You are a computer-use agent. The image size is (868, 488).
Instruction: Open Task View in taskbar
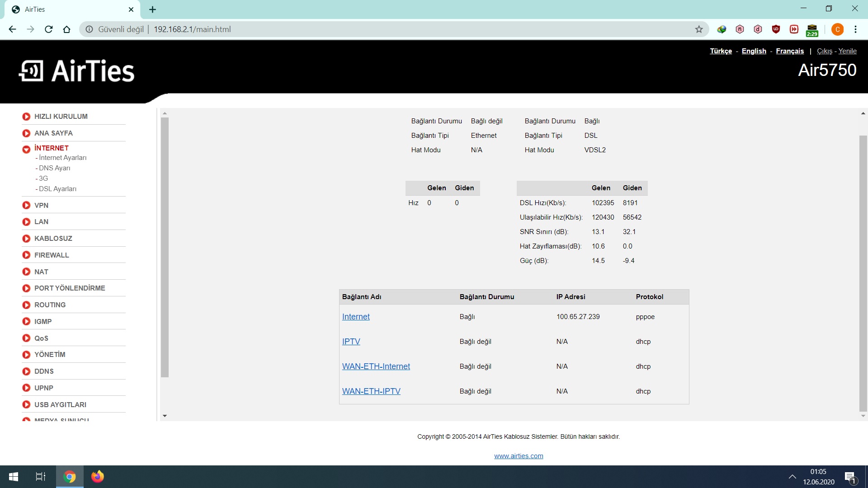(41, 477)
